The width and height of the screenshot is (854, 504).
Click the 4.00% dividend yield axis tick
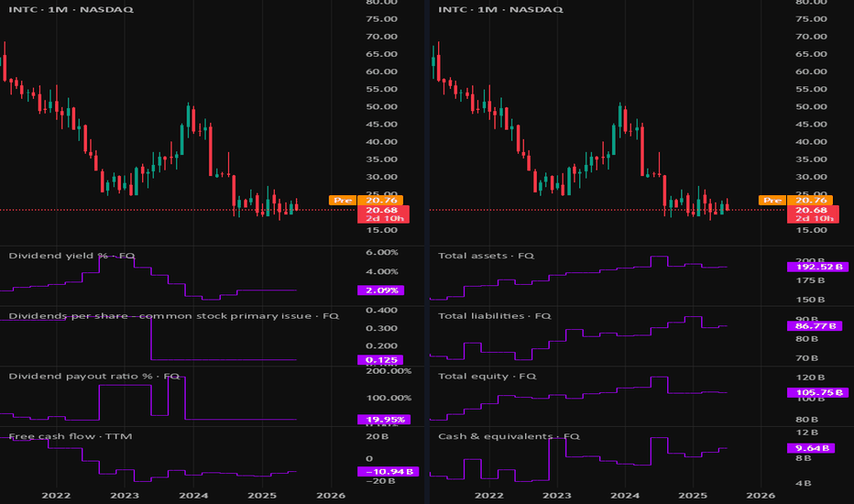(x=381, y=271)
